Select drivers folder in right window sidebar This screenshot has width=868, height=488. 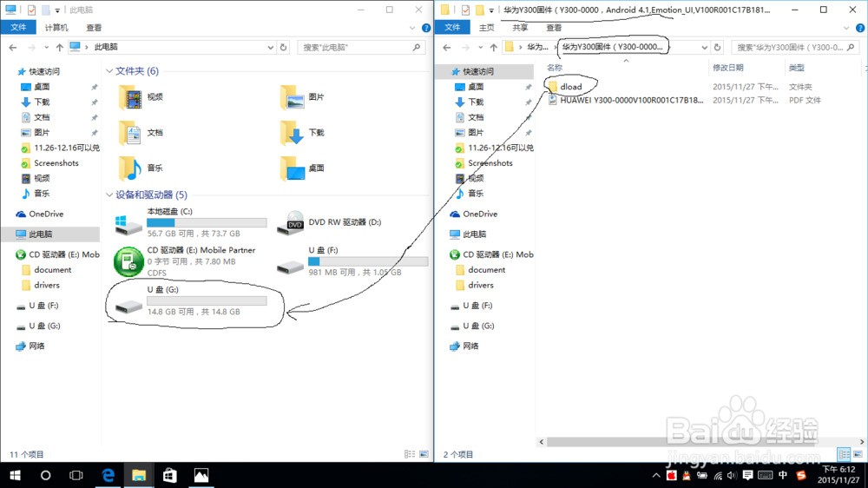click(x=481, y=286)
